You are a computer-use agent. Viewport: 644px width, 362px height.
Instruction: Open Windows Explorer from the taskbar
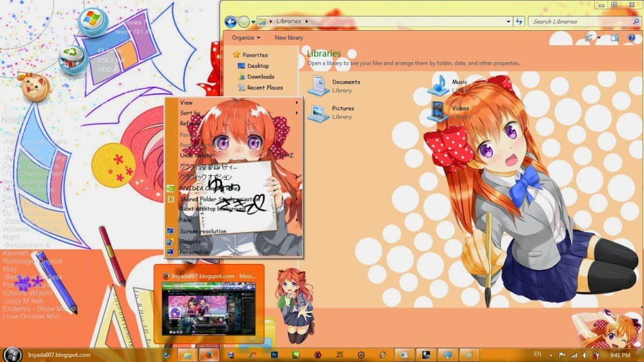pyautogui.click(x=187, y=353)
